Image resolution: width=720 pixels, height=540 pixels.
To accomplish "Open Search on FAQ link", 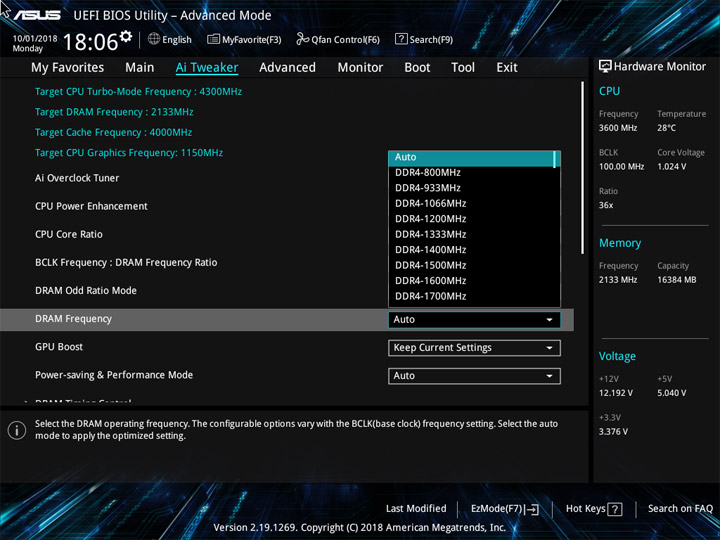I will click(680, 508).
